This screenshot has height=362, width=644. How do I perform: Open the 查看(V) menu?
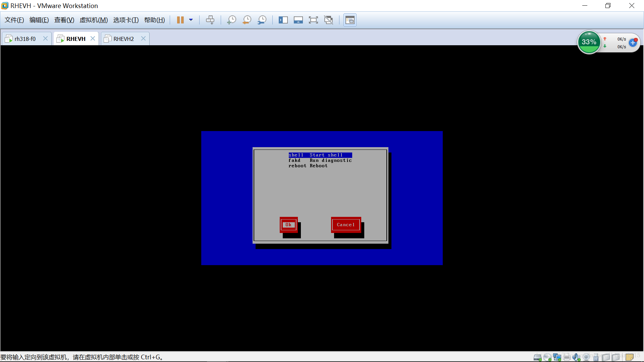(64, 20)
